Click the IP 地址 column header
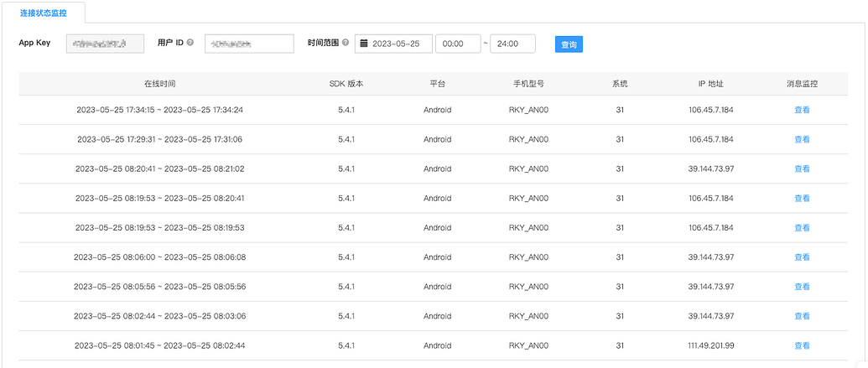Screen dimensions: 868x368 click(x=711, y=84)
